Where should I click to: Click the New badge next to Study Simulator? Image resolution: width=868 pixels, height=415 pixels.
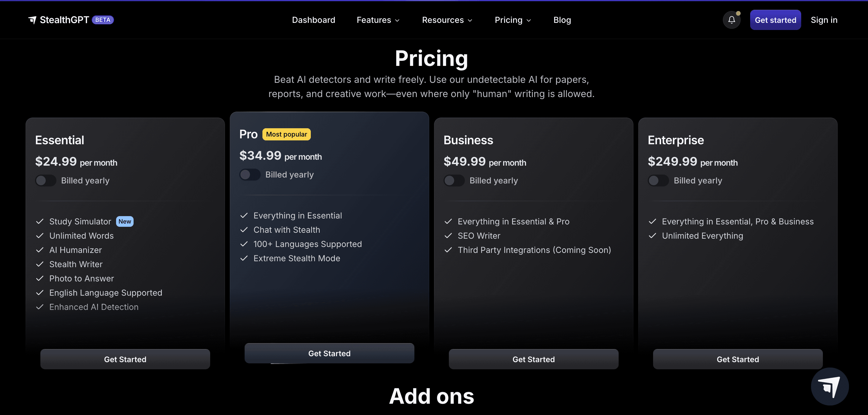(x=125, y=221)
